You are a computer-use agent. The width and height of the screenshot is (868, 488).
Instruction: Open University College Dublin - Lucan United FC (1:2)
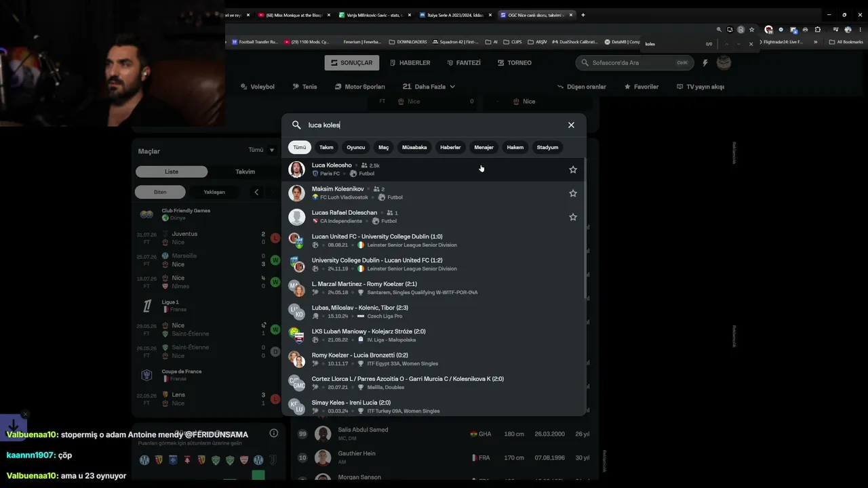tap(433, 264)
